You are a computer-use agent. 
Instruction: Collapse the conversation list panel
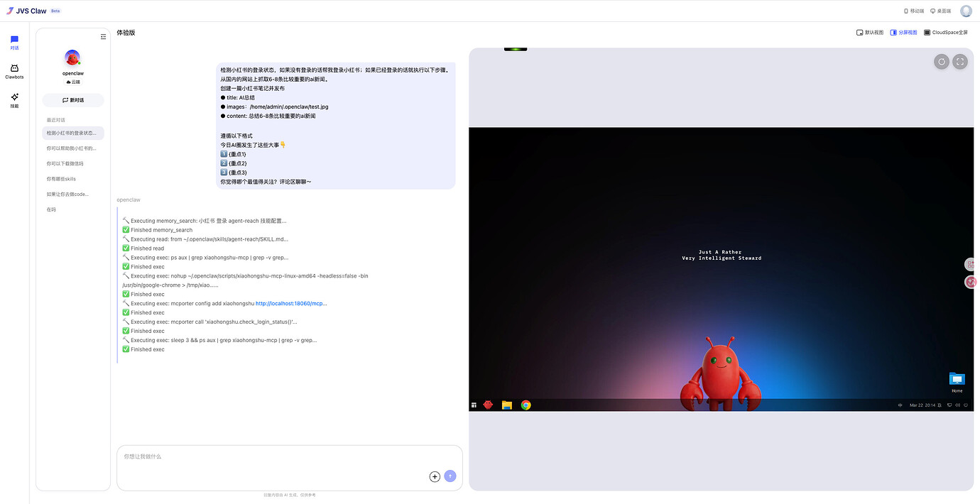[103, 37]
